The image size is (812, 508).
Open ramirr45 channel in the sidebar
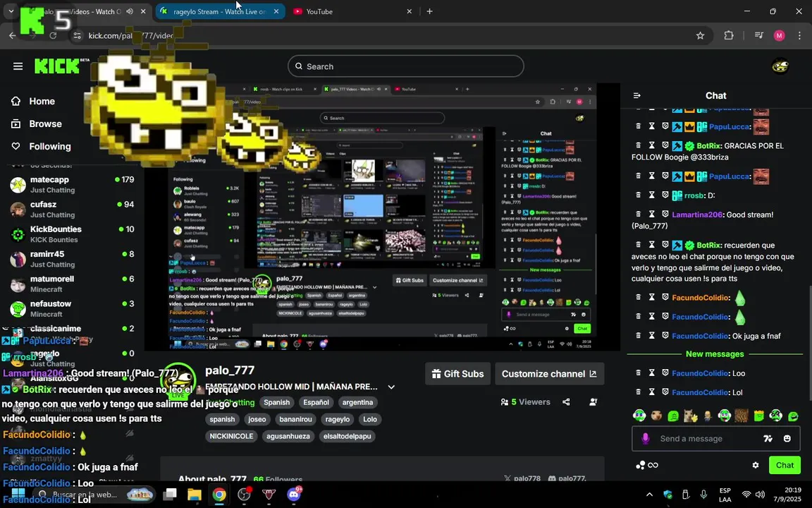tap(73, 259)
